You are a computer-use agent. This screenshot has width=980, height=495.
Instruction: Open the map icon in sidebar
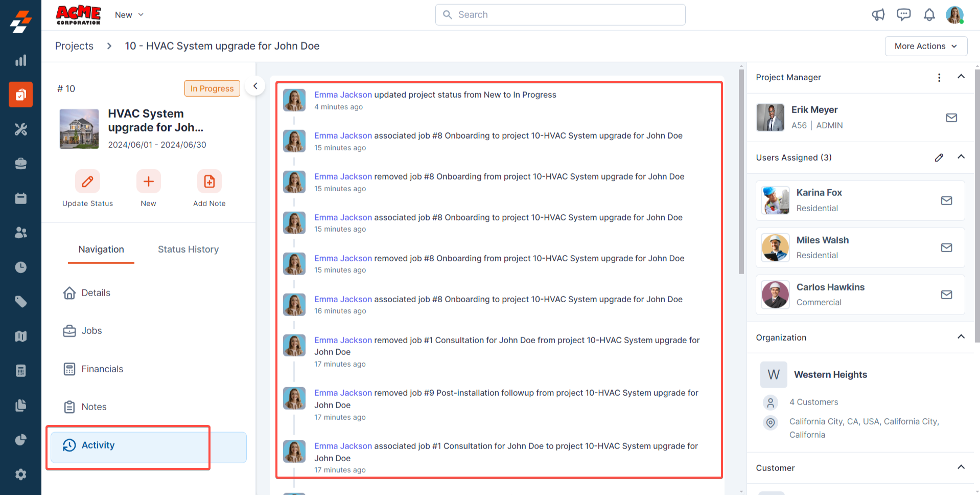coord(20,336)
